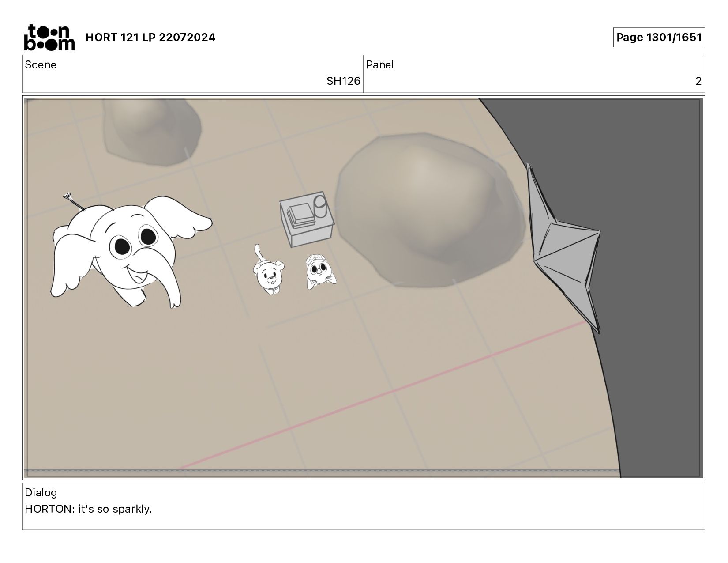The height and width of the screenshot is (563, 728).
Task: Click the Toon Boom logo
Action: (x=49, y=38)
